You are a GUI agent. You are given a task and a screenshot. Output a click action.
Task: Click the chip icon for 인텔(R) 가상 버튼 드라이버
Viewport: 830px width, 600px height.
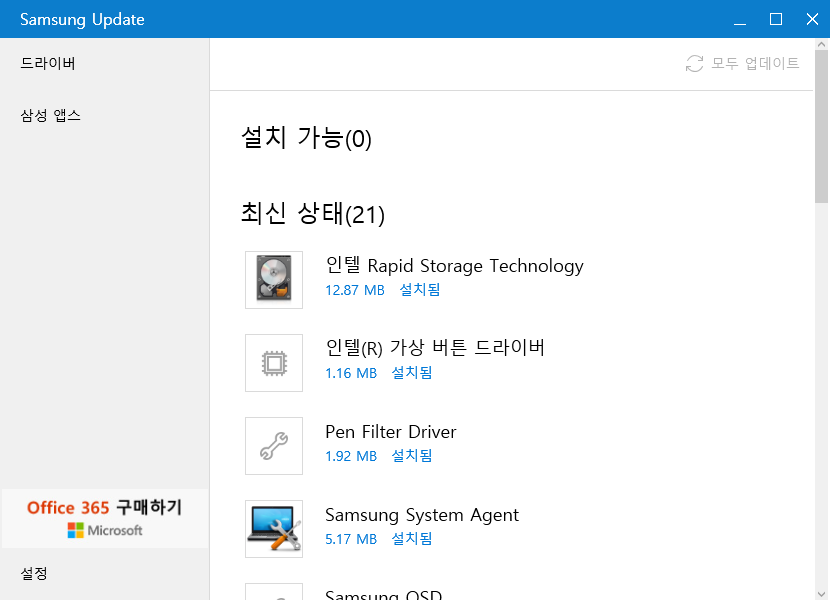click(274, 363)
